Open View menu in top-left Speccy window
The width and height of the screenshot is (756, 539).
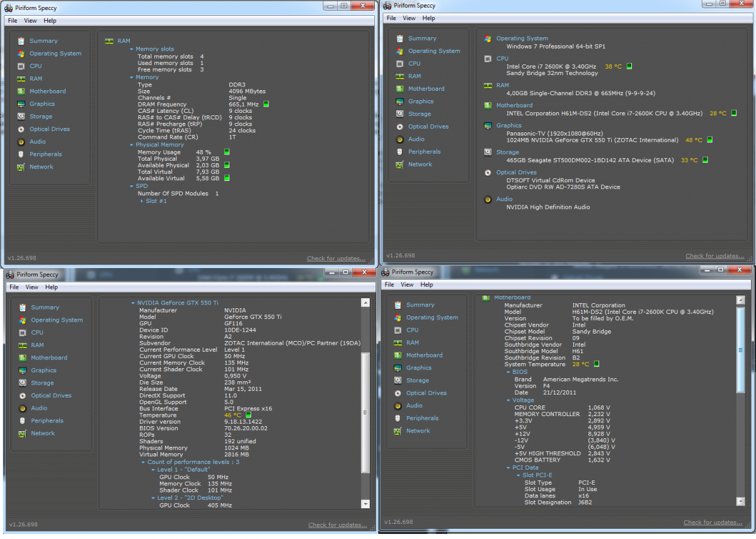[31, 21]
